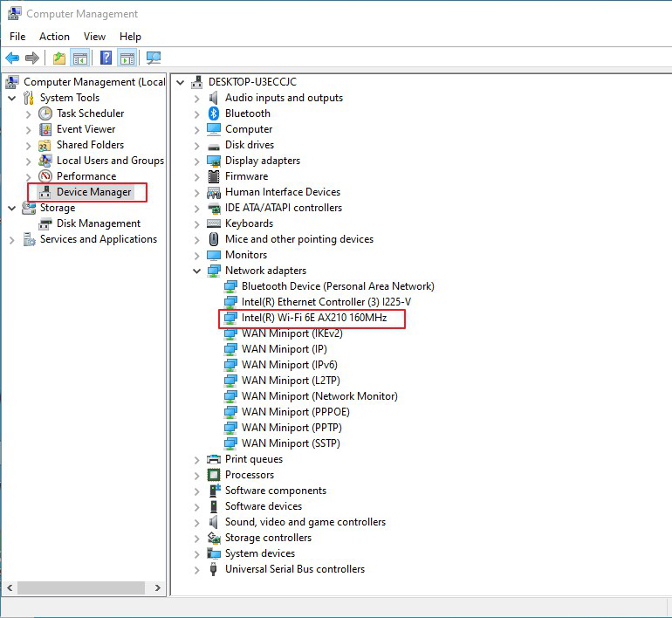Expand the Task Scheduler node
This screenshot has height=618, width=672.
28,114
